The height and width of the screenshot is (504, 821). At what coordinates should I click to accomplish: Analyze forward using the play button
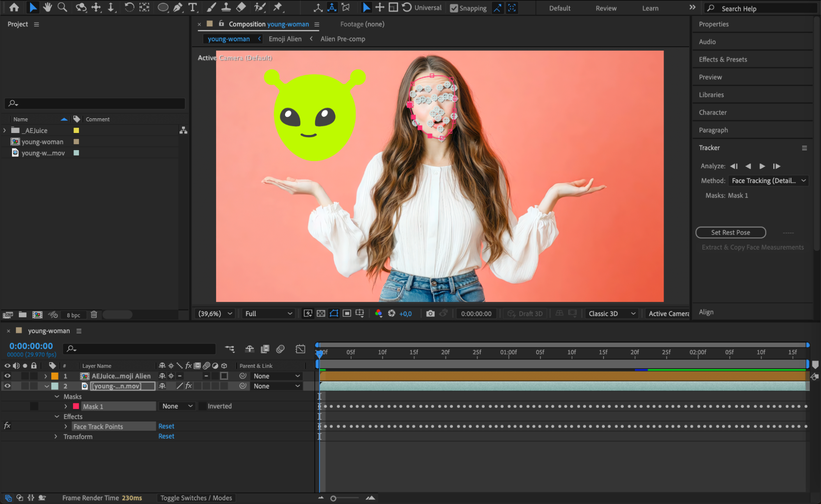click(762, 166)
